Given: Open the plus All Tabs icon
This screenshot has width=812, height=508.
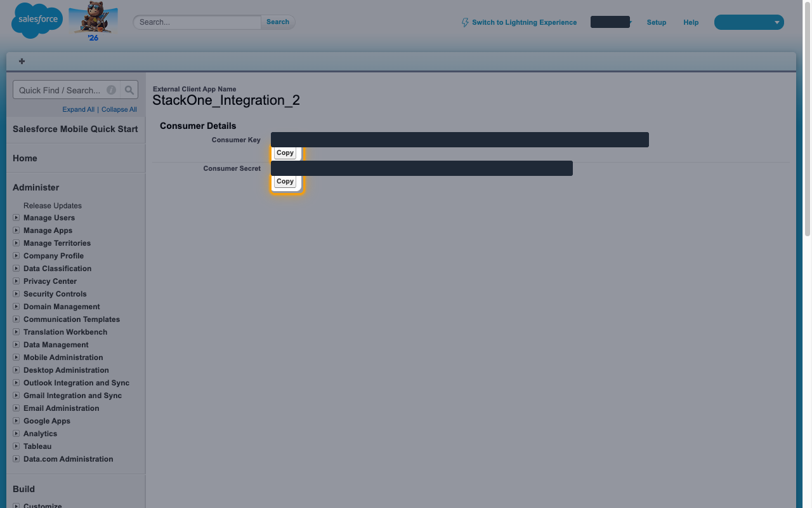Looking at the screenshot, I should [x=22, y=61].
